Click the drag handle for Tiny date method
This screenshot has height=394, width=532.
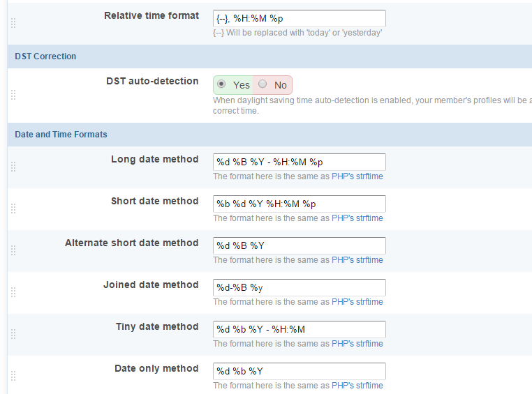13,334
